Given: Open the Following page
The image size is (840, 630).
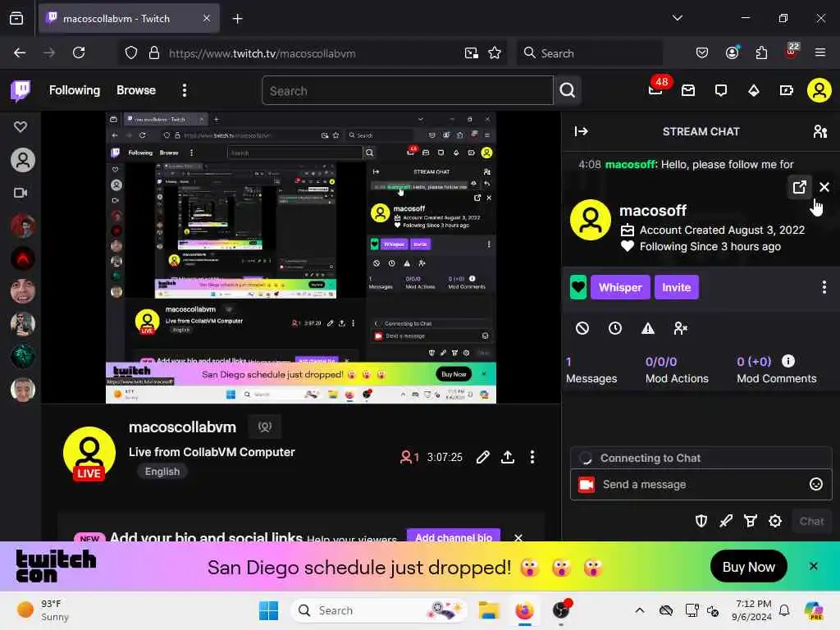Looking at the screenshot, I should point(75,90).
